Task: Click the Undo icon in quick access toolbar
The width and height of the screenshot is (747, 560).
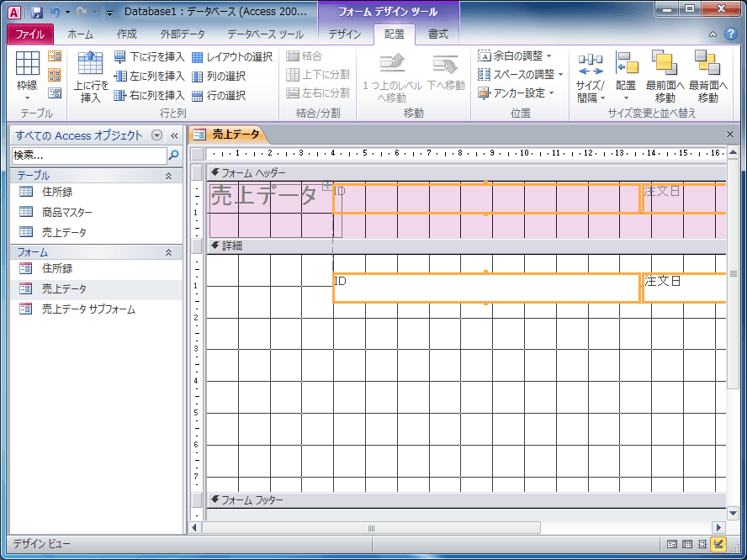Action: tap(56, 13)
